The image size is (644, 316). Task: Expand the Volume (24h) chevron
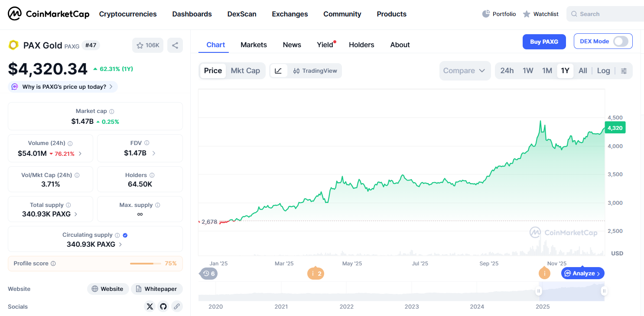[x=80, y=154]
